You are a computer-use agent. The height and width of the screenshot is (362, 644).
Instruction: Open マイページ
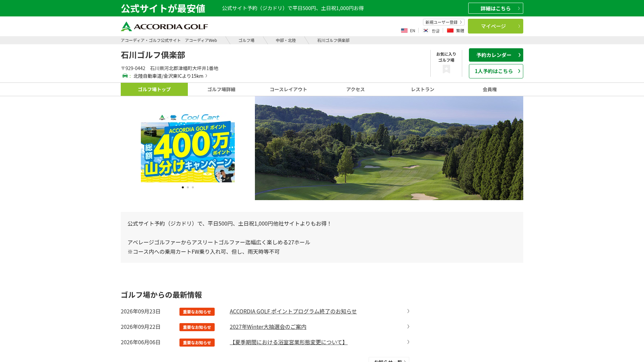point(495,26)
